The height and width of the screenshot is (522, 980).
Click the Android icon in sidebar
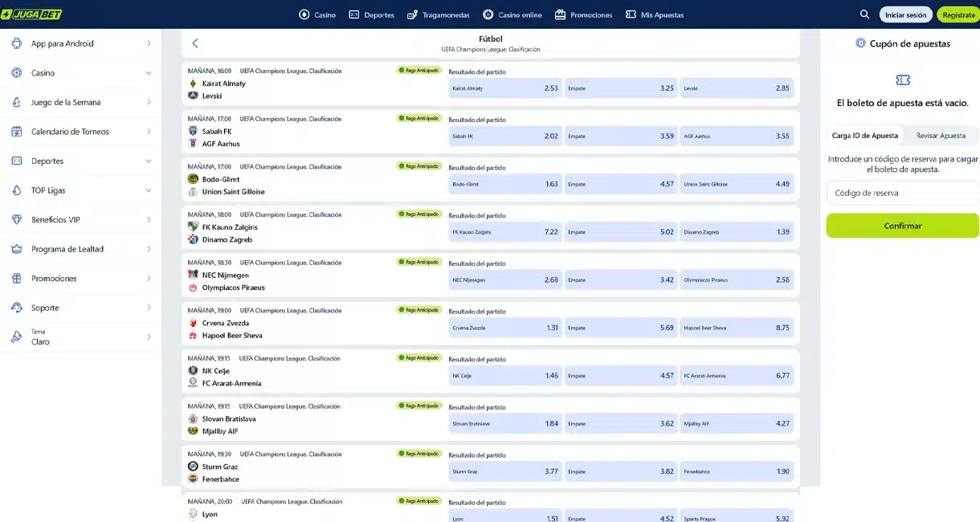pyautogui.click(x=16, y=43)
